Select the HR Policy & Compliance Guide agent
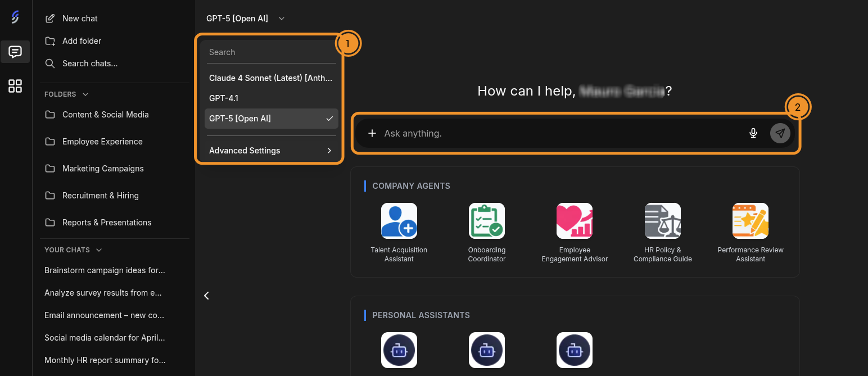868x376 pixels. (x=662, y=221)
